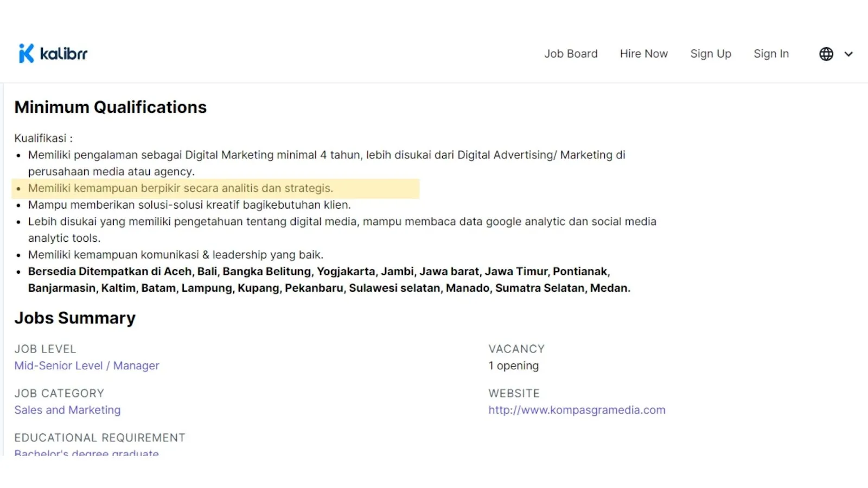This screenshot has height=488, width=868.
Task: Open Mid-Senior Level / Manager link
Action: pyautogui.click(x=87, y=365)
